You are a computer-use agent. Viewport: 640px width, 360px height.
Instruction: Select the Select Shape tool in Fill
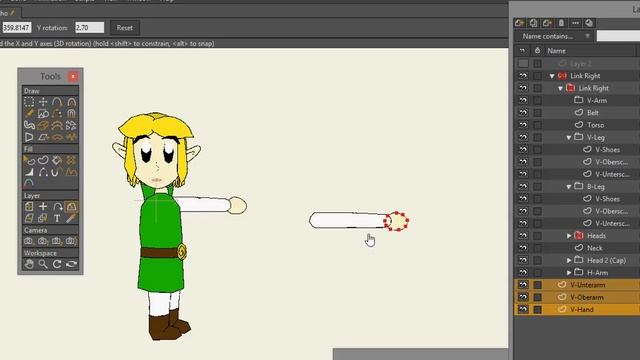click(x=29, y=160)
